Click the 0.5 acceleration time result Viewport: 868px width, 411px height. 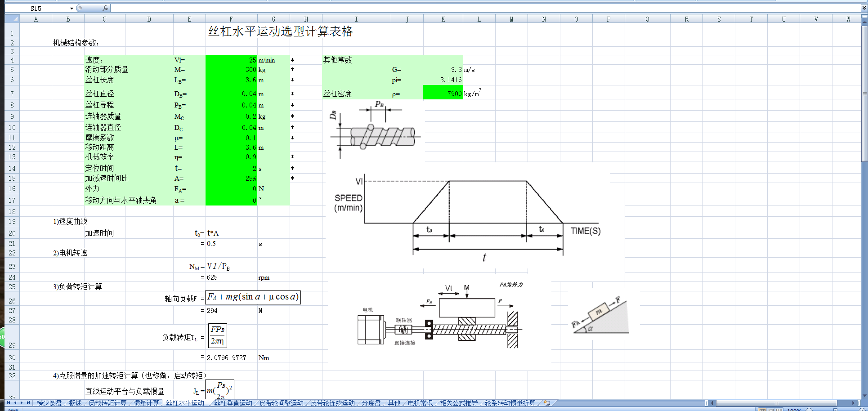pyautogui.click(x=231, y=244)
